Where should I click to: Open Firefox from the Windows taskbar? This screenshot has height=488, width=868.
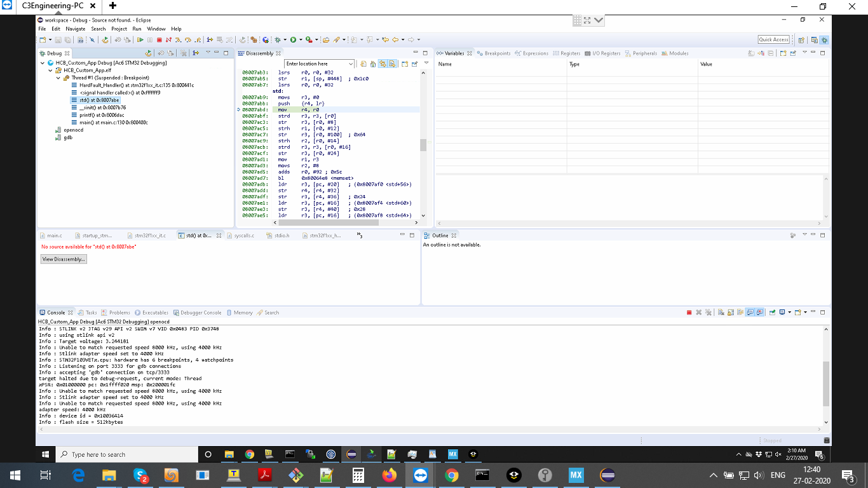(389, 475)
